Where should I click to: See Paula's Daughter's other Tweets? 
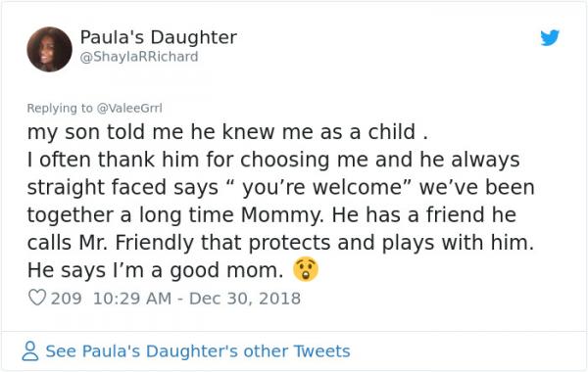198,351
